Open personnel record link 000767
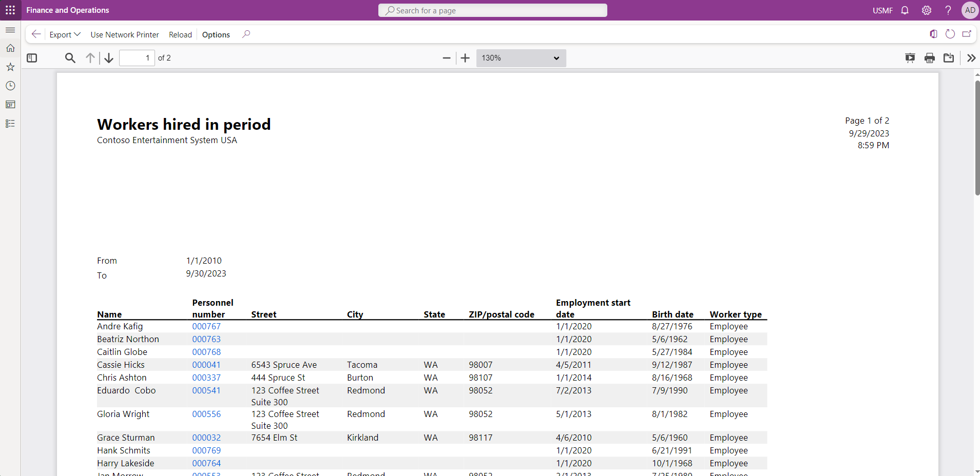 (206, 326)
